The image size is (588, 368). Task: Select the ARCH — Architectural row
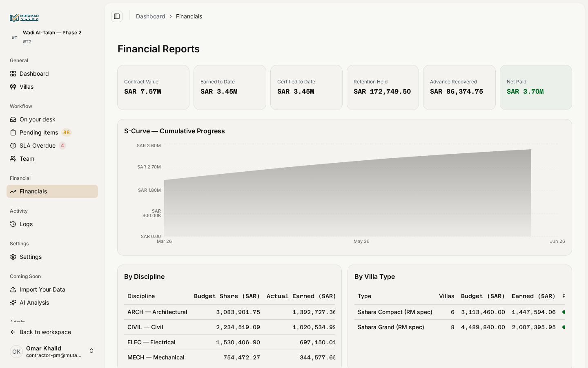point(229,312)
